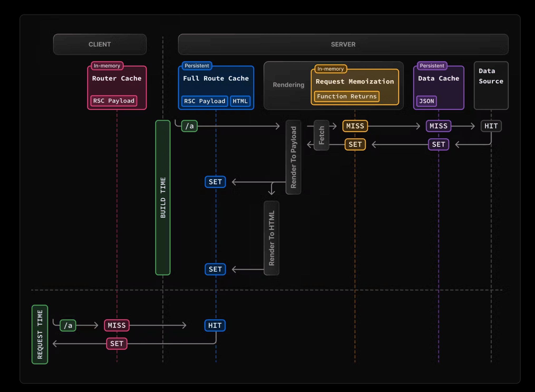The image size is (535, 392).
Task: Click the Render To HTML block
Action: [271, 238]
